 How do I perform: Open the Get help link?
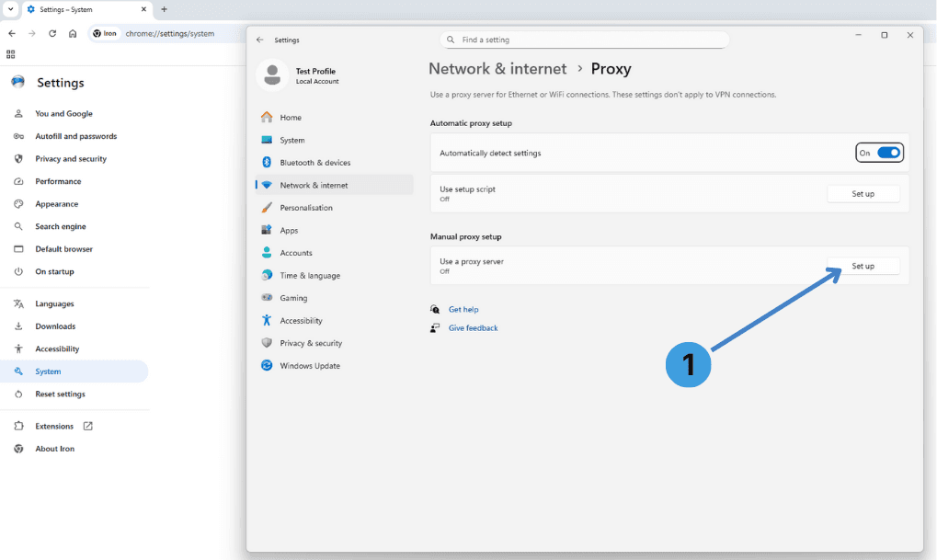click(463, 310)
